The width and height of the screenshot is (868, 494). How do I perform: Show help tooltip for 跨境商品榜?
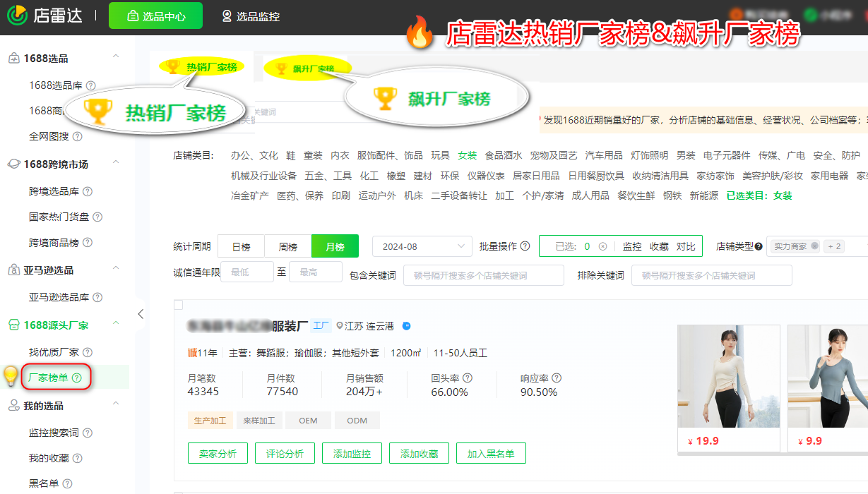pyautogui.click(x=88, y=242)
